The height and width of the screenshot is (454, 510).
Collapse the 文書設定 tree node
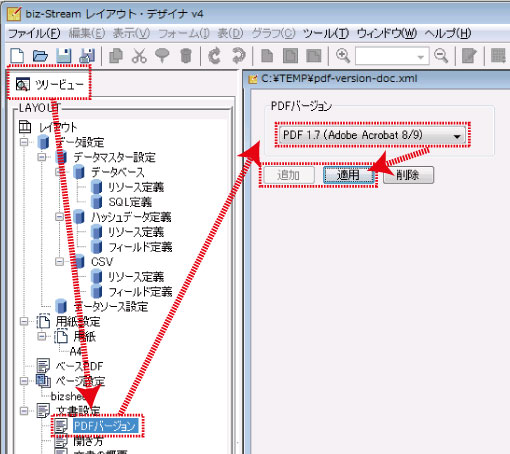click(x=24, y=411)
